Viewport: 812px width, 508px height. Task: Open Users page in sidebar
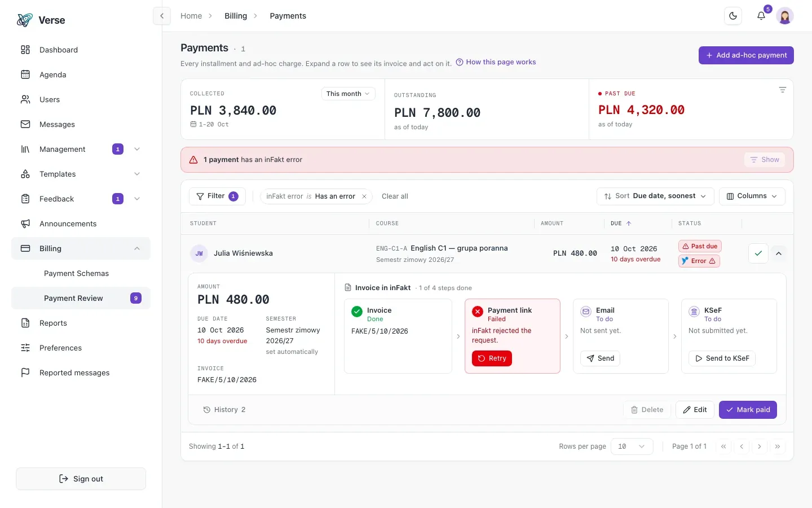(81, 99)
